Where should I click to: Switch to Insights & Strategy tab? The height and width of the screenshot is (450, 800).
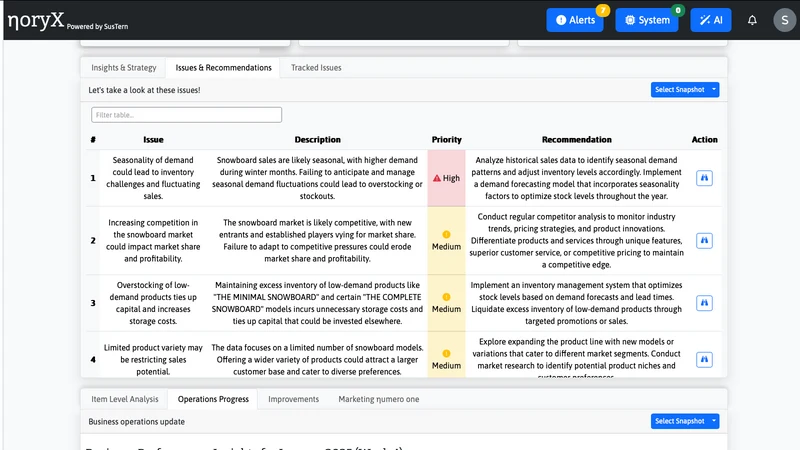point(123,68)
